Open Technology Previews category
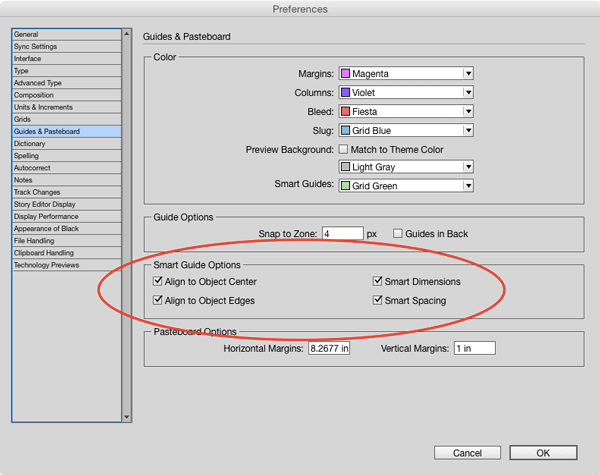 pyautogui.click(x=67, y=265)
